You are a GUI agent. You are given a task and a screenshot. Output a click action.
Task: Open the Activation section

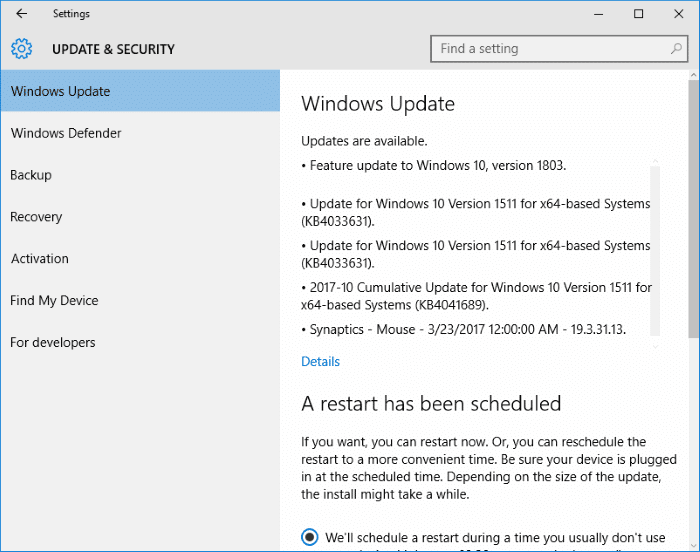tap(140, 259)
